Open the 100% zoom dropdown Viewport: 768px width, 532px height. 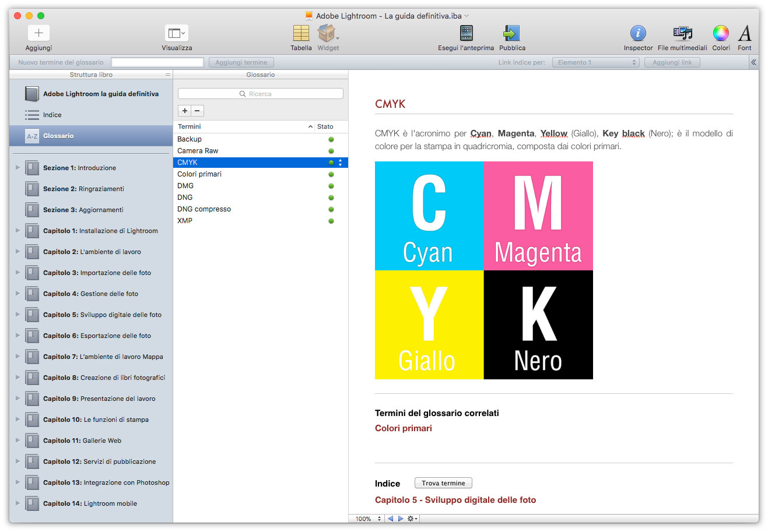(367, 519)
